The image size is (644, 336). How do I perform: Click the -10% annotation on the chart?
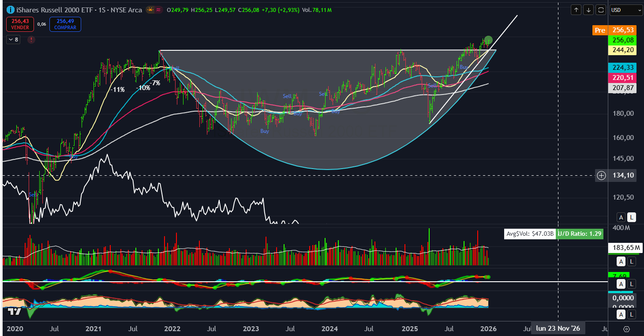click(x=143, y=87)
